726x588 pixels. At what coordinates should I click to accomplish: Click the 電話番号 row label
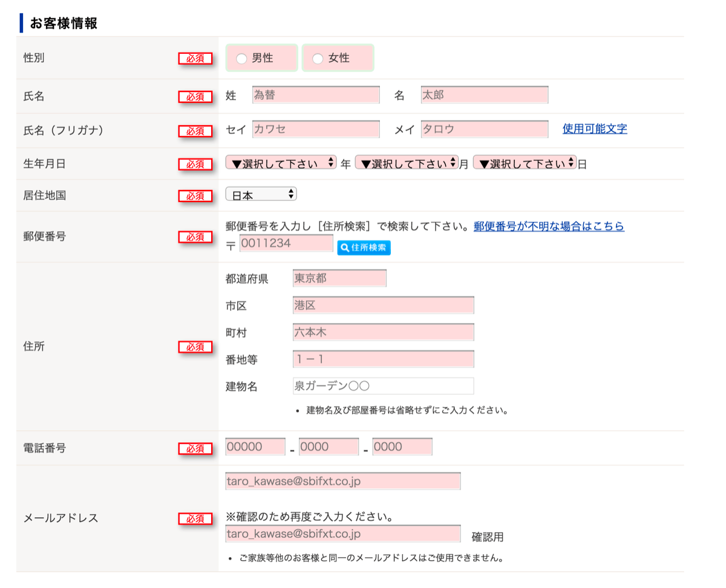pos(45,448)
